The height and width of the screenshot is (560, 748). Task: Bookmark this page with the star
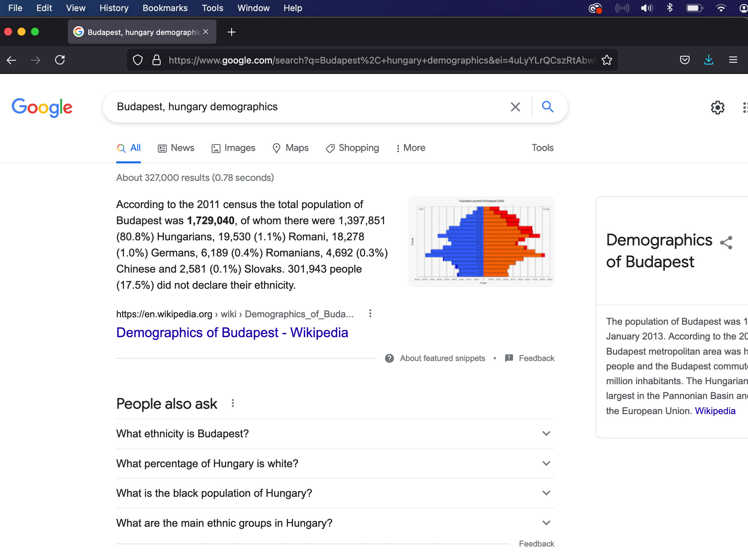pos(607,60)
